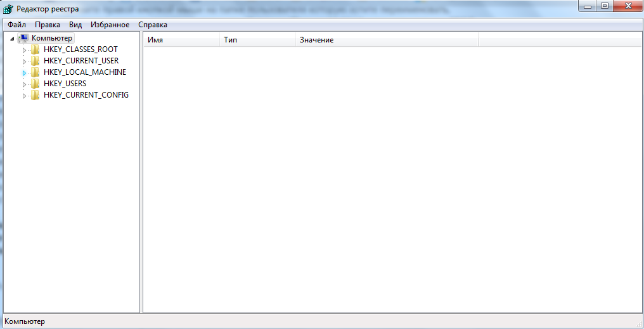
Task: Click the HKEY_USERS folder icon
Action: click(x=35, y=84)
